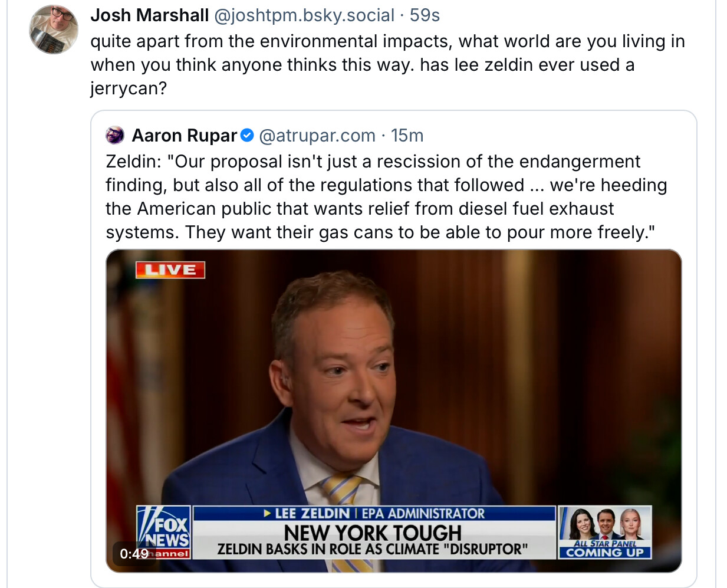
Task: Open the Aaron Rupar display name
Action: [184, 136]
